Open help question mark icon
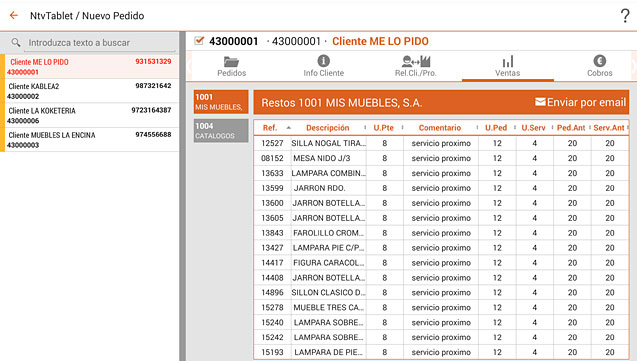 tap(625, 16)
